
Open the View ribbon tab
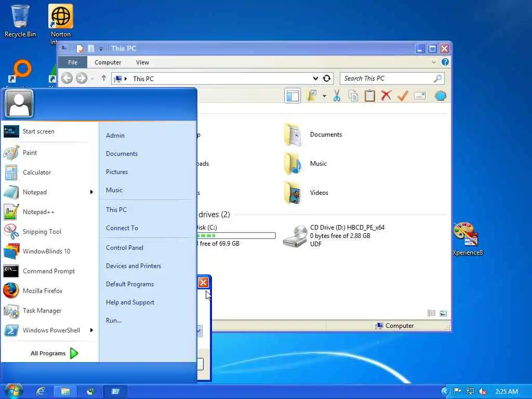pos(142,62)
